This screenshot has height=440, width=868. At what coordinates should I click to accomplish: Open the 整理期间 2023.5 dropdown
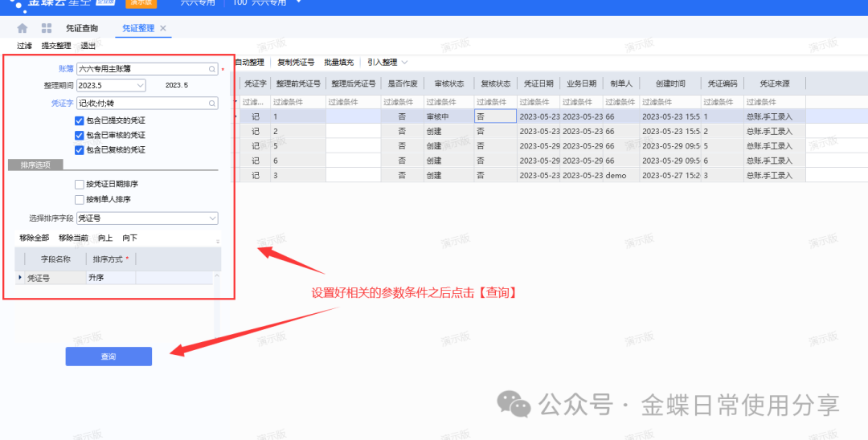[x=140, y=85]
